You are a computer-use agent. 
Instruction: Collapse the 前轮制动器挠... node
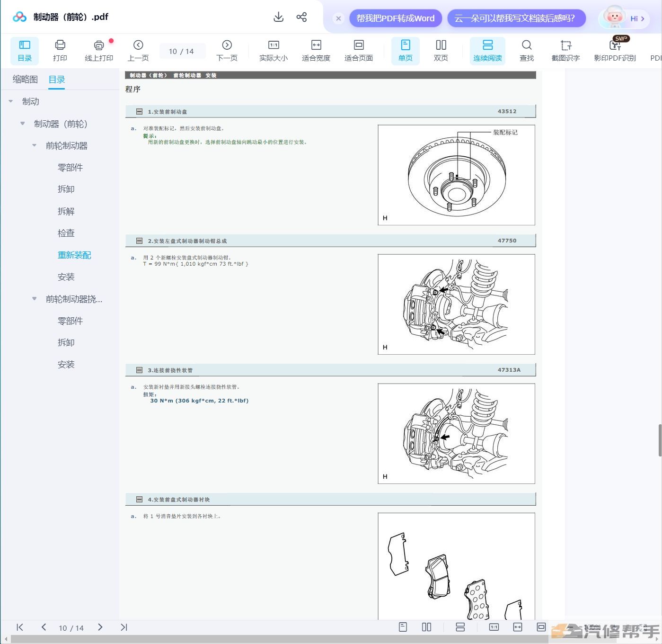(x=34, y=299)
